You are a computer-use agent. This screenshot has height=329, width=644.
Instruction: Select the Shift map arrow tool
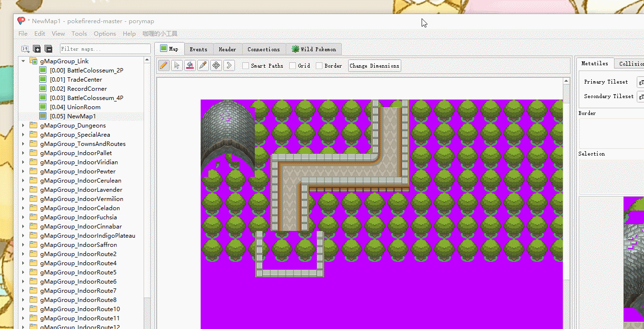click(x=229, y=65)
